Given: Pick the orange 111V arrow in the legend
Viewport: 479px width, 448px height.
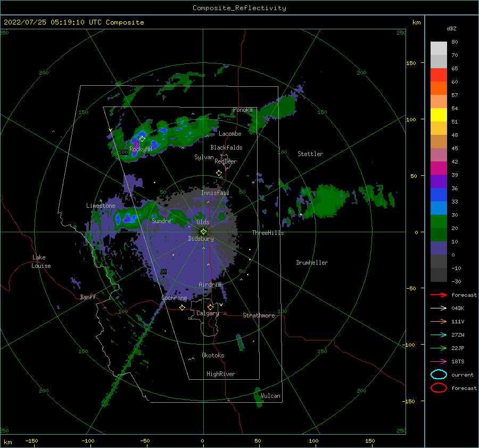Looking at the screenshot, I should [x=439, y=321].
